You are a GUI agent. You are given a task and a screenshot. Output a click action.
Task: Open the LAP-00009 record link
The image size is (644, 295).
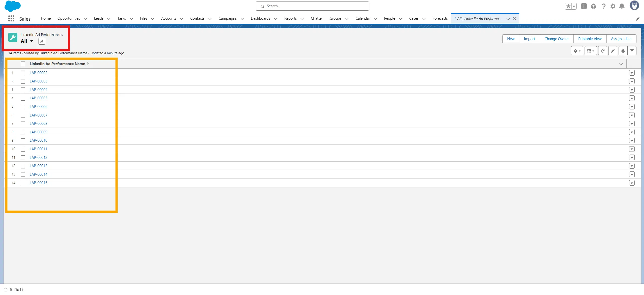(x=39, y=132)
